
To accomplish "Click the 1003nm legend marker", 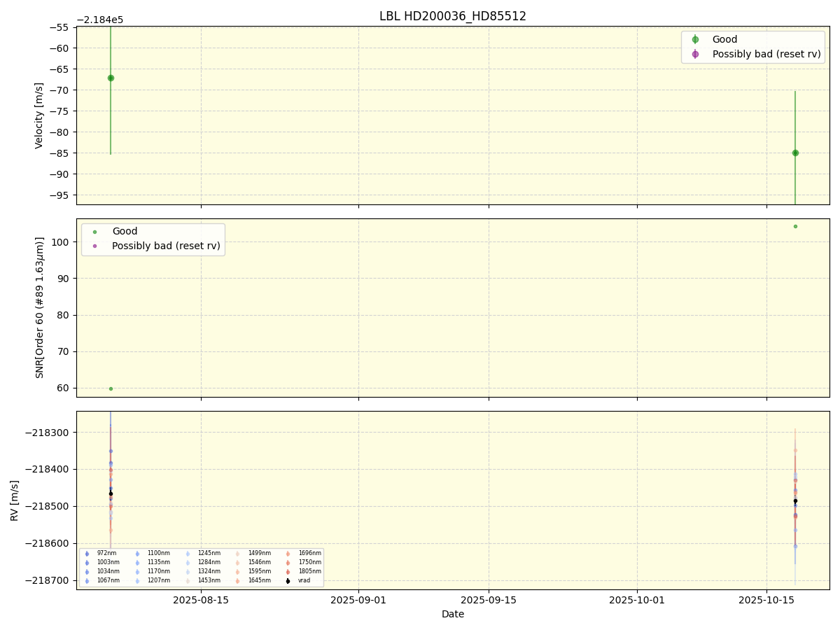I will point(87,563).
